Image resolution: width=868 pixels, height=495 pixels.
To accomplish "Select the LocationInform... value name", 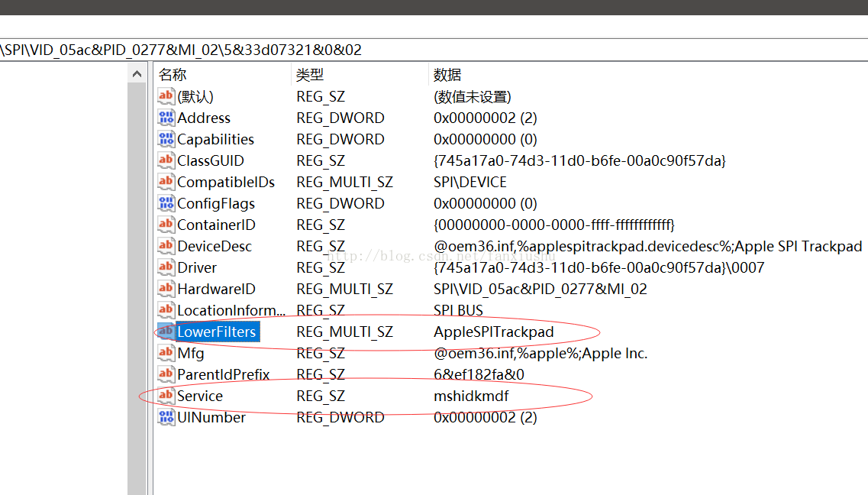I will pyautogui.click(x=231, y=311).
